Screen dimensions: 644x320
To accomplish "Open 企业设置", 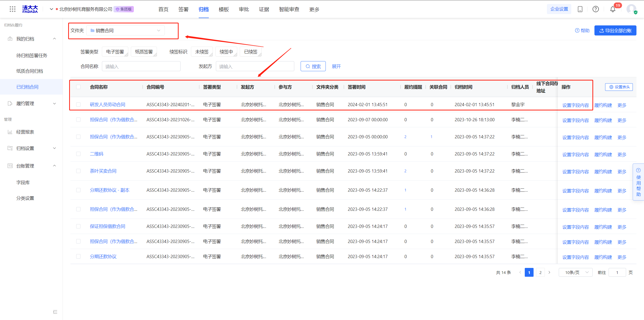I will (x=559, y=9).
